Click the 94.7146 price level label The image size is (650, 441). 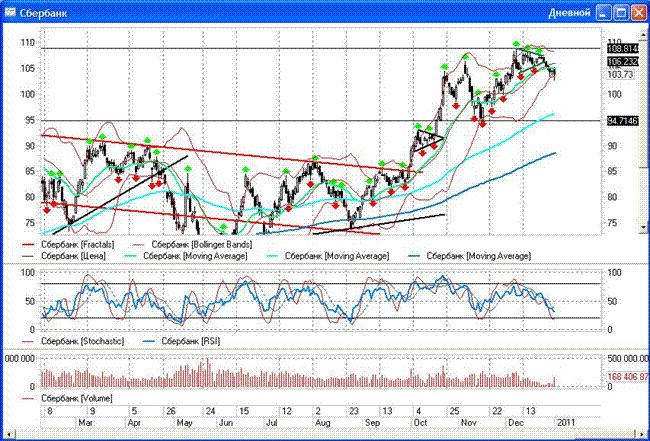623,121
